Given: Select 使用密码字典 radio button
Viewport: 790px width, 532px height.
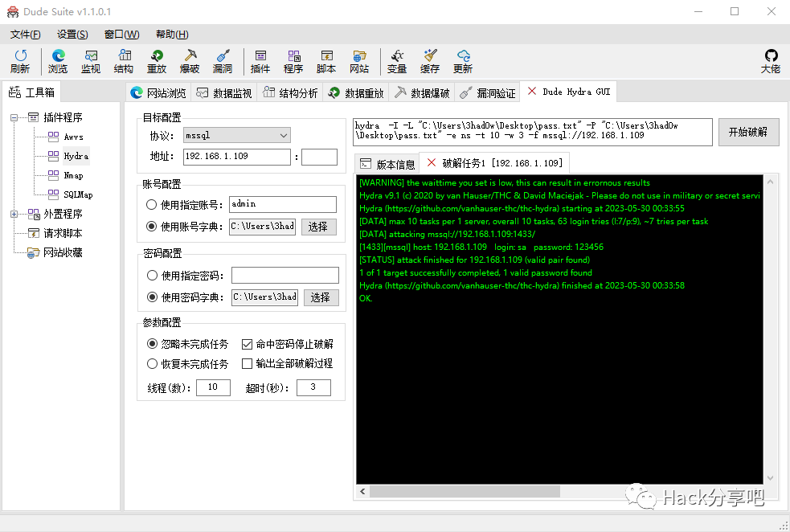Looking at the screenshot, I should 152,297.
